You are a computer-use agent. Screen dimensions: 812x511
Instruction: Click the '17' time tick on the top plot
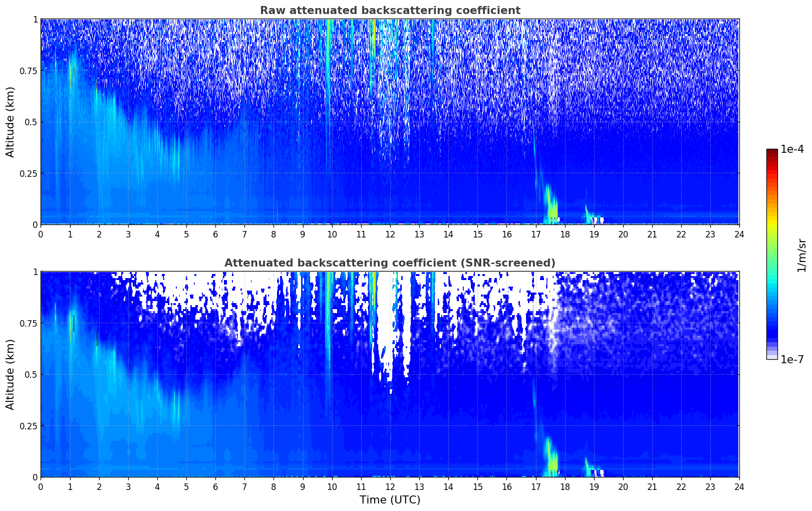click(x=535, y=234)
